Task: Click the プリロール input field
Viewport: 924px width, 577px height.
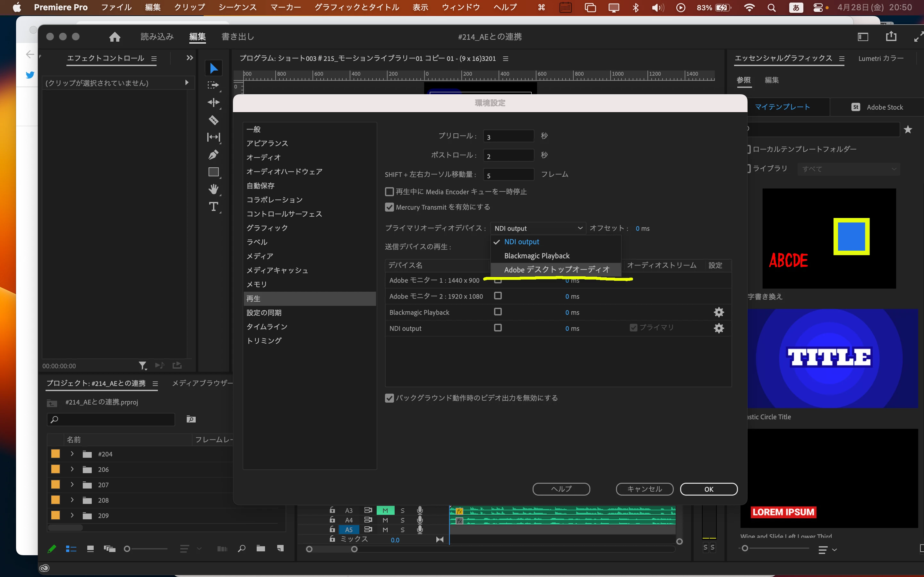Action: point(508,136)
